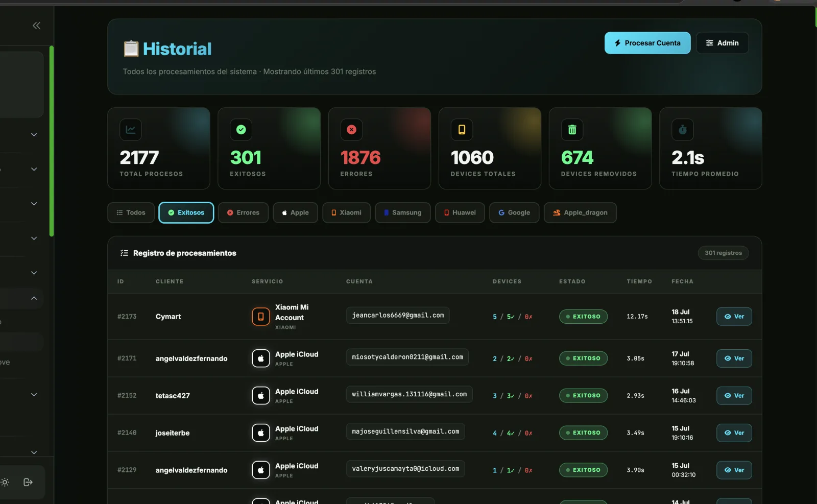Click the green checkmark icon on Exitosos card
This screenshot has height=504, width=817.
pyautogui.click(x=241, y=130)
